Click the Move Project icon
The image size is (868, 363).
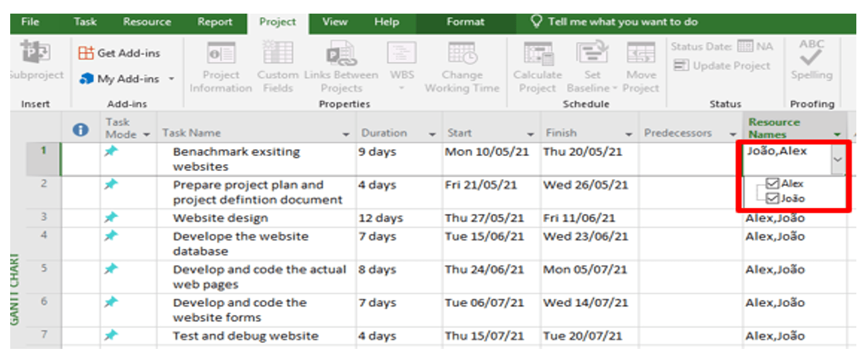coord(640,54)
